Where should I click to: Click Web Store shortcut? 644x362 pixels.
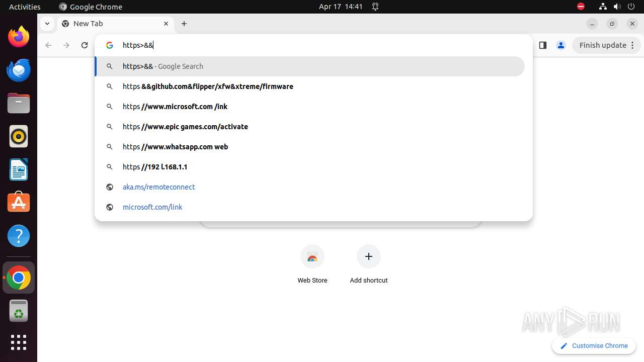point(312,265)
